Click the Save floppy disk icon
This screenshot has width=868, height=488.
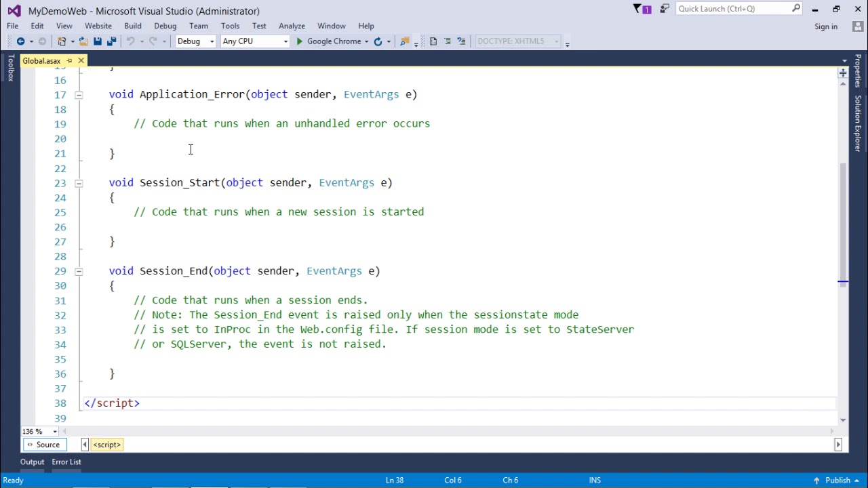98,41
